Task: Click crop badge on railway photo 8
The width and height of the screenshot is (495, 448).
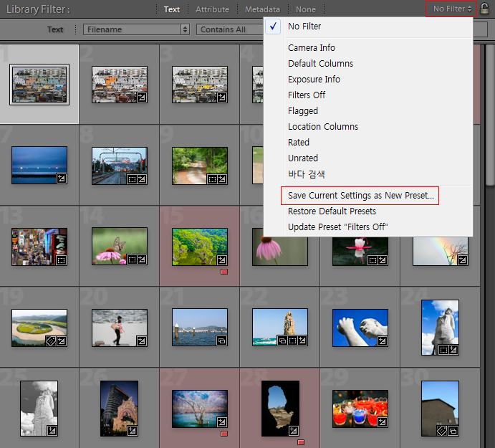Action: pyautogui.click(x=132, y=179)
